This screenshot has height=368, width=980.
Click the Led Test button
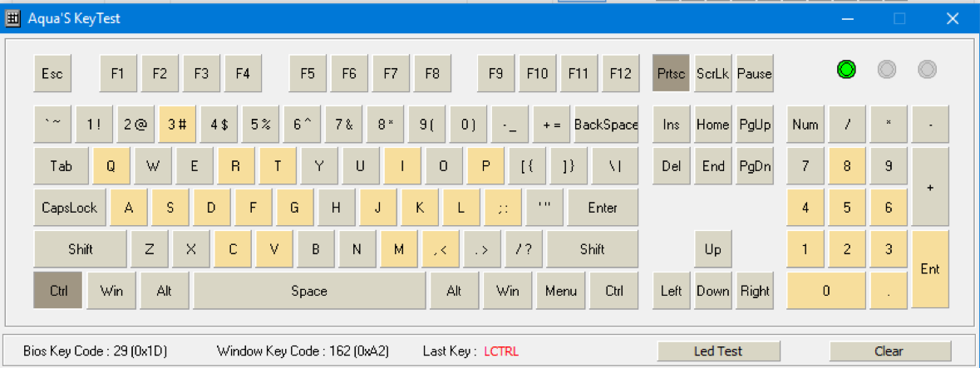tap(718, 351)
